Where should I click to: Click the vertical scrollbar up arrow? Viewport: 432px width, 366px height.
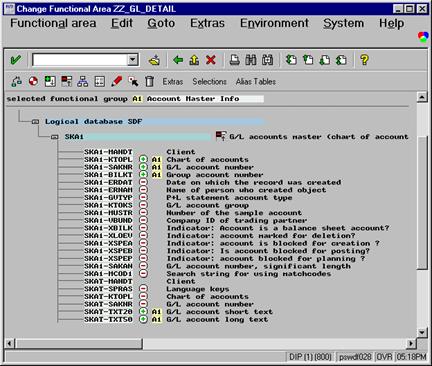tap(422, 97)
